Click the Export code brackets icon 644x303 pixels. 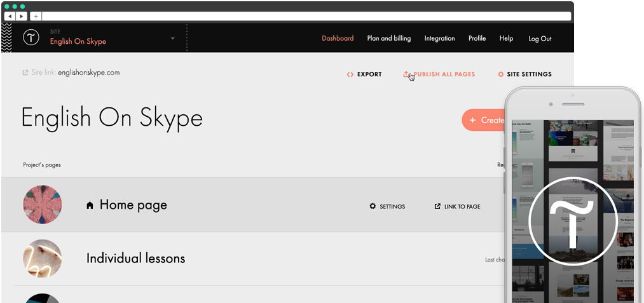(x=350, y=74)
